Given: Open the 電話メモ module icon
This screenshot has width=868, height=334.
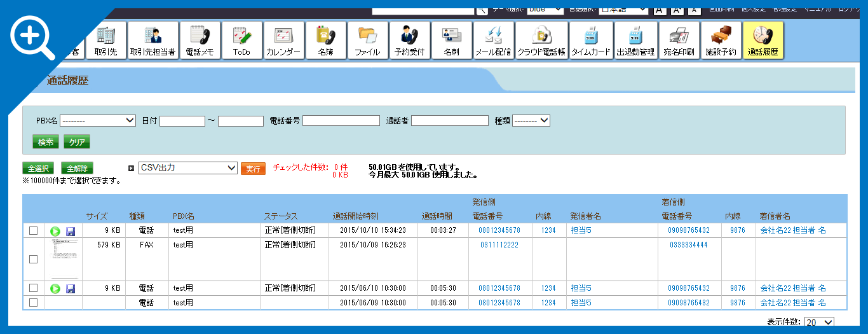Looking at the screenshot, I should point(200,41).
